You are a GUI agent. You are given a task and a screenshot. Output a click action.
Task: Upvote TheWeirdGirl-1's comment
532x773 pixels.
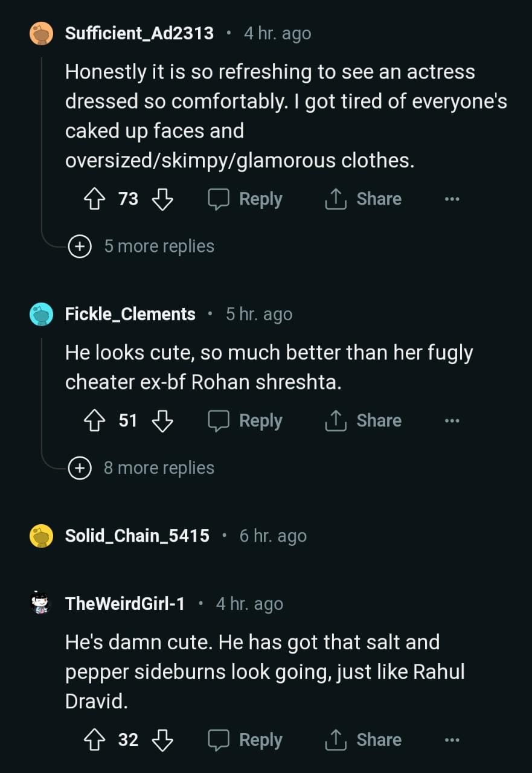click(x=95, y=740)
